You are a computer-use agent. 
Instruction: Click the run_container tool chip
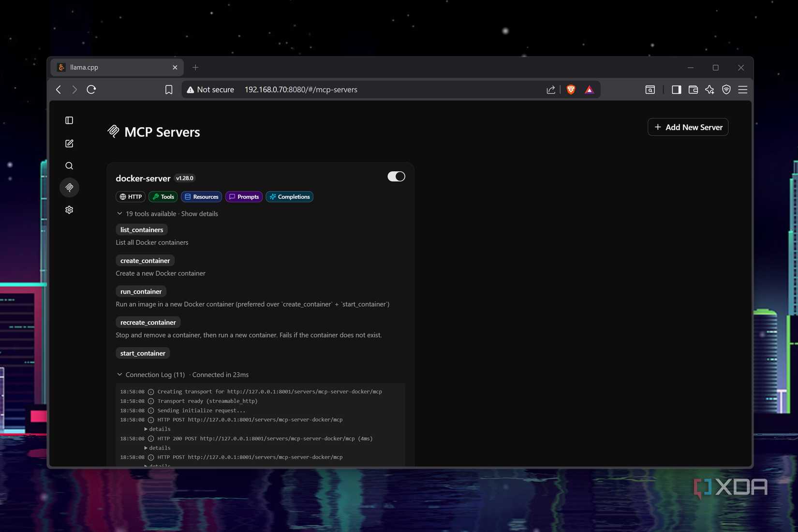pos(141,292)
